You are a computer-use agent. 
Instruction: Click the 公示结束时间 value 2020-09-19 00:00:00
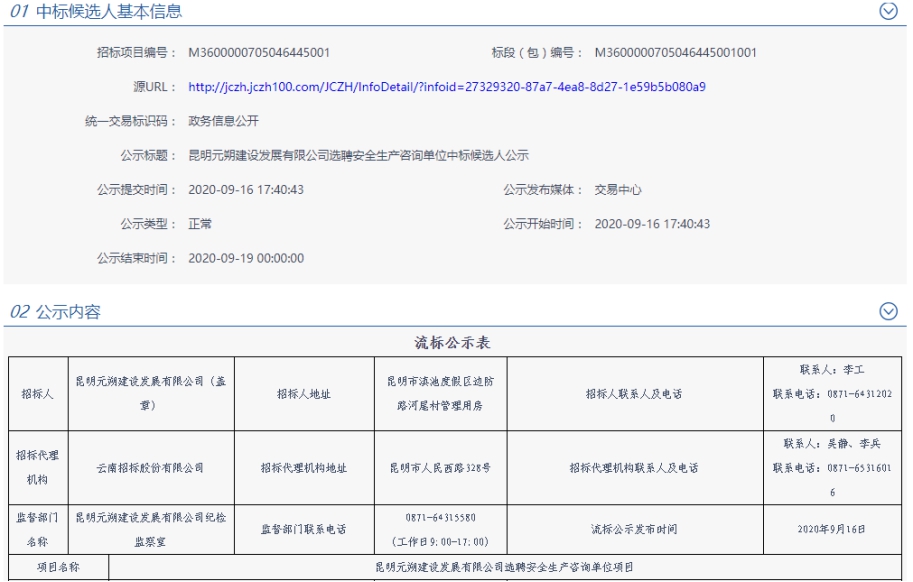[x=246, y=258]
